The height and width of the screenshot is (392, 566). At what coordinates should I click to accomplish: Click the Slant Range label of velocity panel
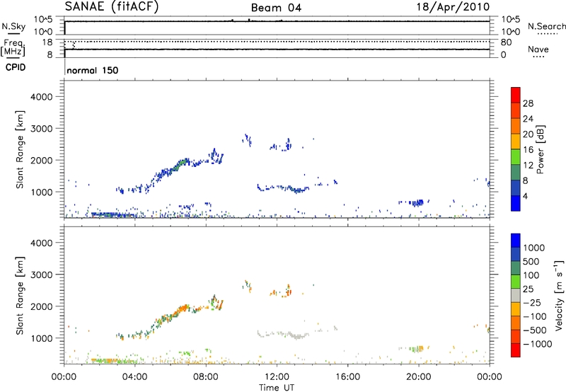20,296
